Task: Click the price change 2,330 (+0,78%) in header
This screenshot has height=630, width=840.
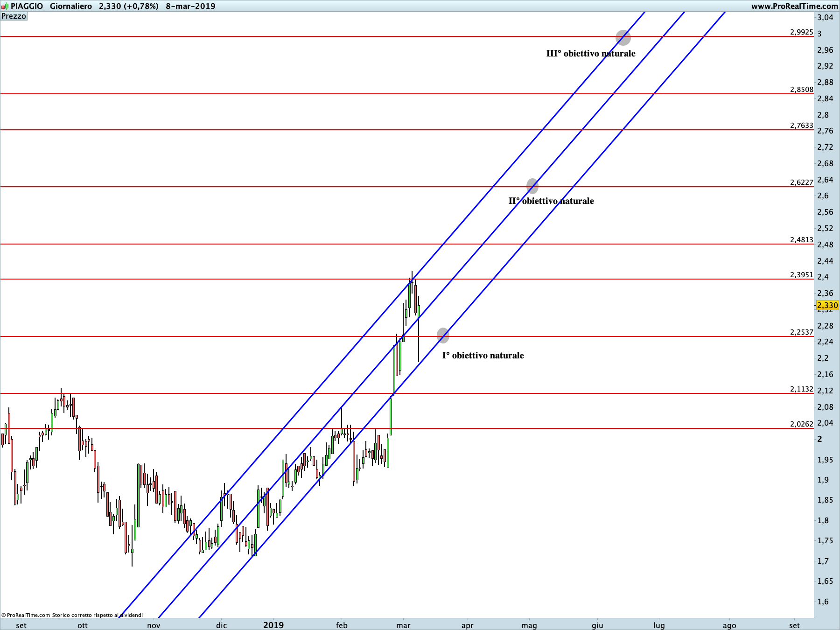Action: [129, 6]
